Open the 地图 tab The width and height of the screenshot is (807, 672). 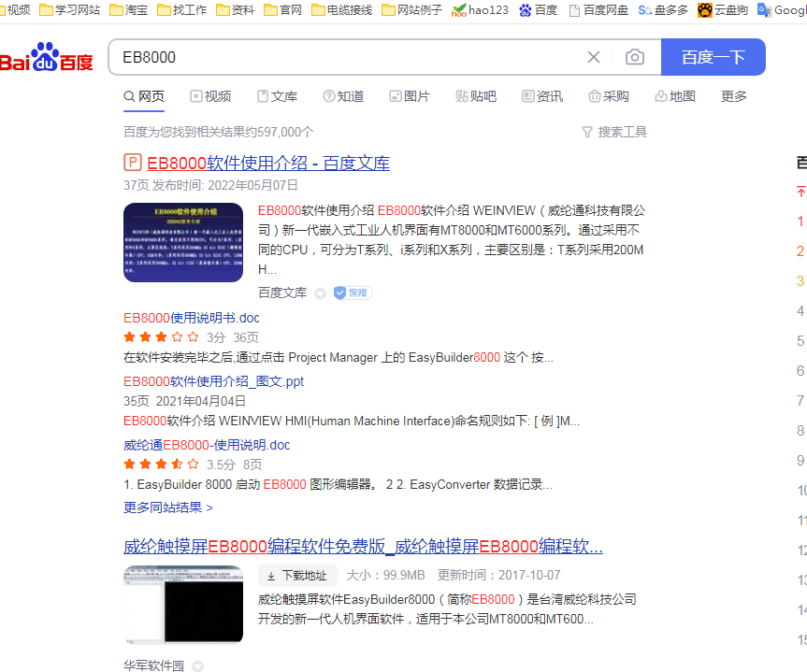coord(675,96)
